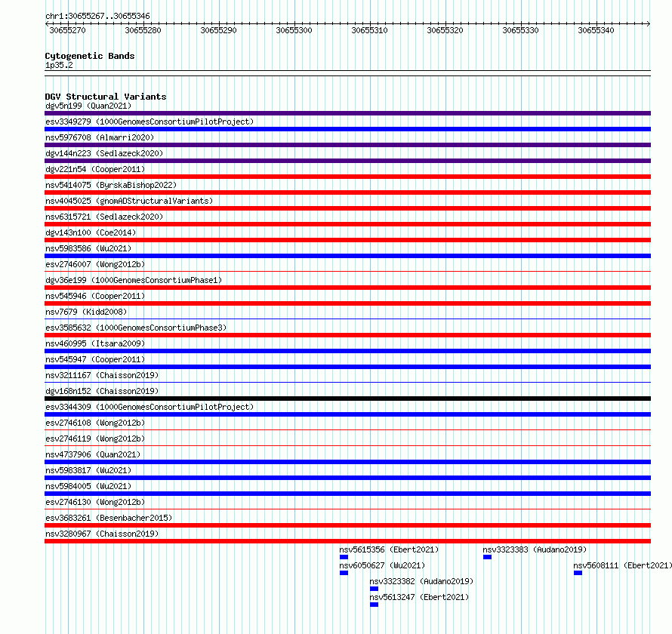Click the blue nsv5608111 feature block
This screenshot has height=634, width=672.
(x=578, y=573)
